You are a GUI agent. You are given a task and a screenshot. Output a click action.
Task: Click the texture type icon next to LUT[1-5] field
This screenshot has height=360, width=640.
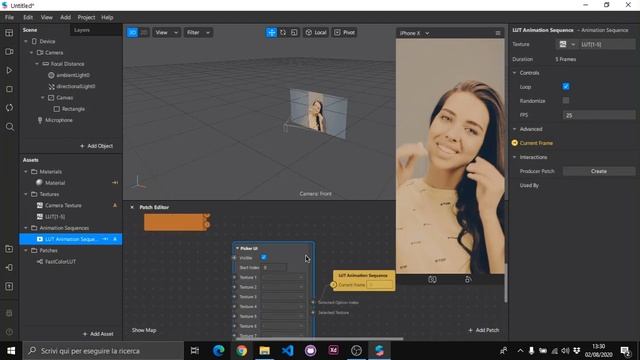563,44
